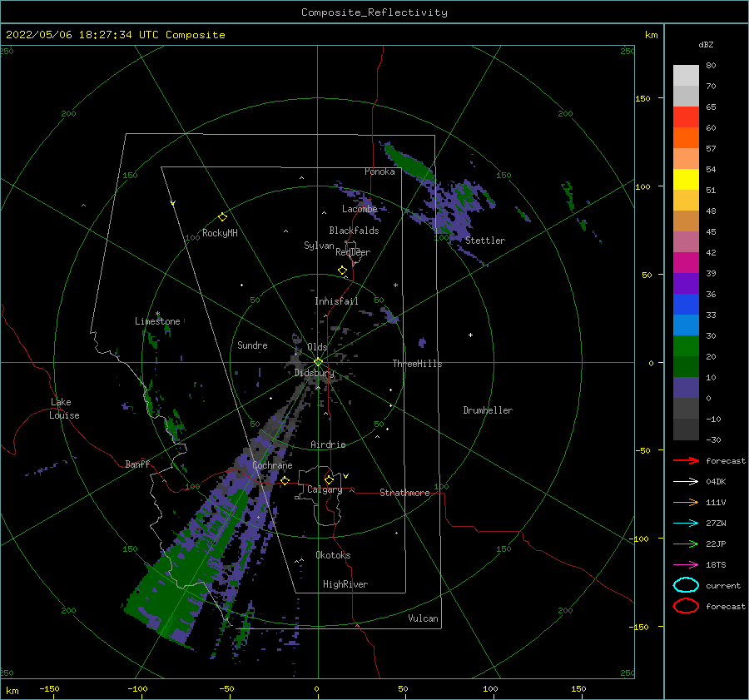Click the yellow diamond marker below RedDeer
This screenshot has width=749, height=700.
click(x=342, y=271)
